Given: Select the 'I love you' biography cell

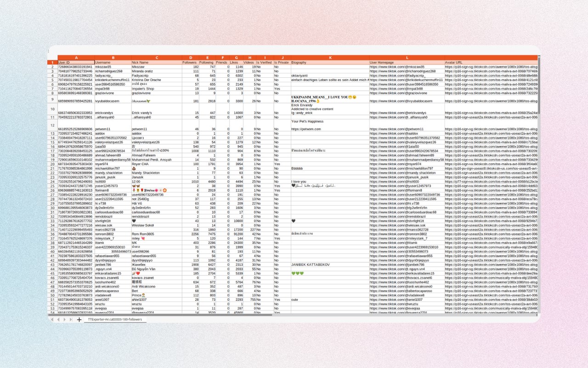Looking at the screenshot, I should (330, 182).
